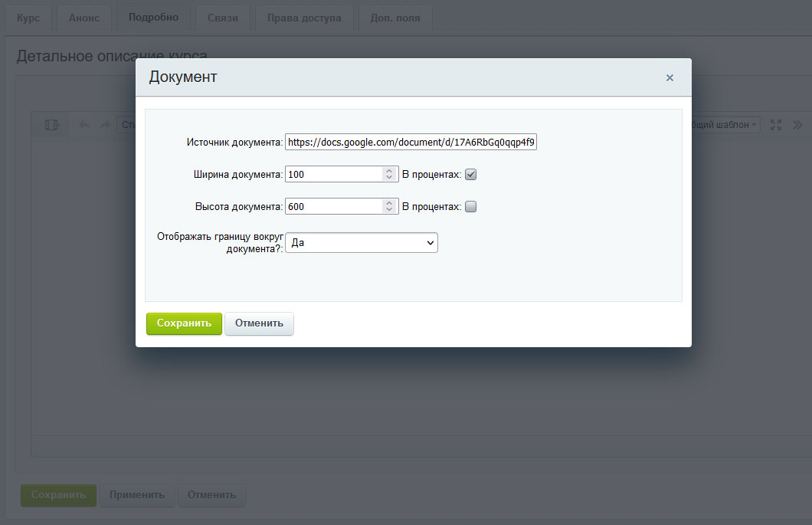Open the border display Да dropdown

point(362,242)
